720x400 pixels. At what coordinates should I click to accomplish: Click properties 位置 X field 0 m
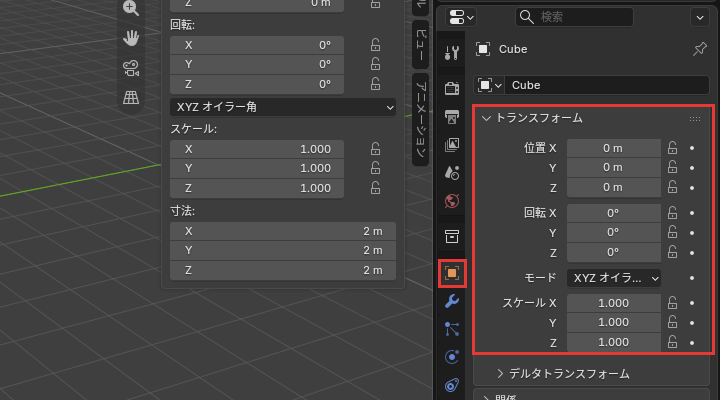(x=614, y=148)
